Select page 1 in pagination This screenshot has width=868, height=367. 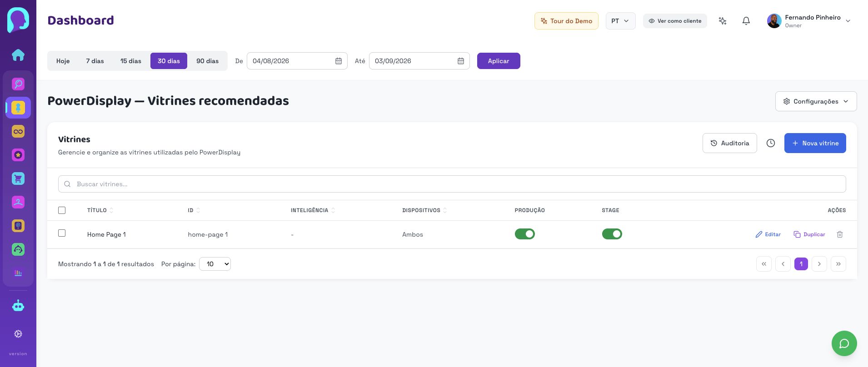(801, 264)
